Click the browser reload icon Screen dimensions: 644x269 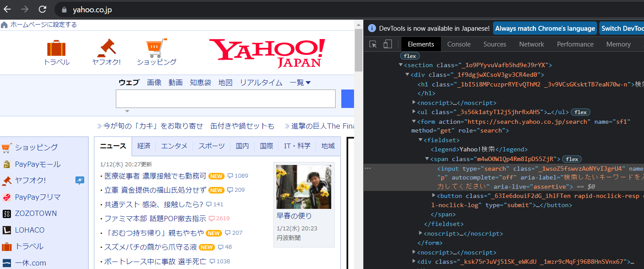tap(43, 9)
